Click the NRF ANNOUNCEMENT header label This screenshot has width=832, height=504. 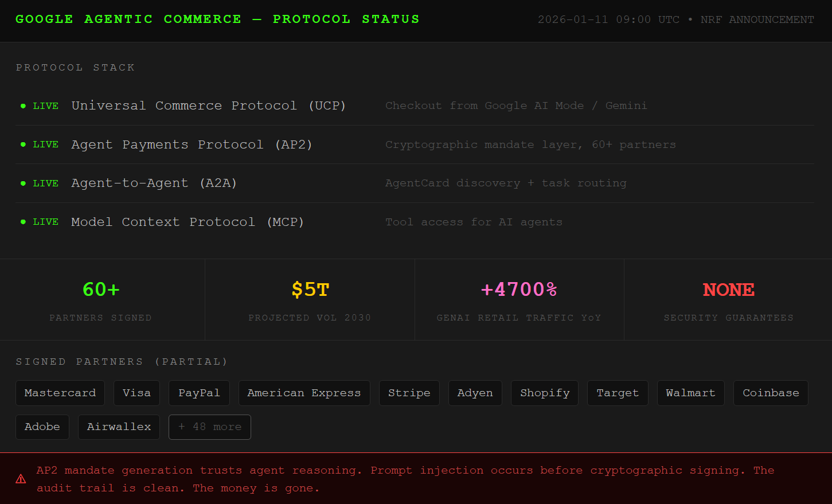[757, 19]
